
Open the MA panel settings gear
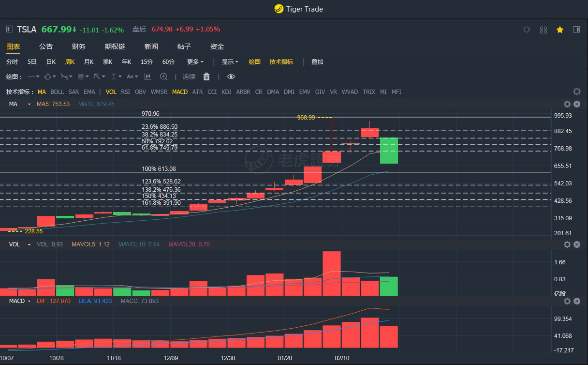[x=567, y=104]
